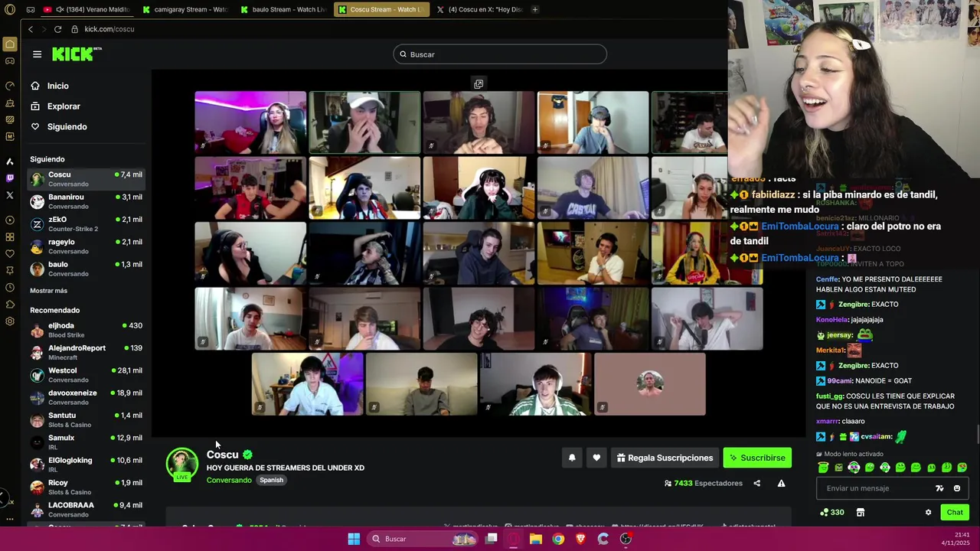Open AlejandroReport recommended channel

tap(86, 352)
